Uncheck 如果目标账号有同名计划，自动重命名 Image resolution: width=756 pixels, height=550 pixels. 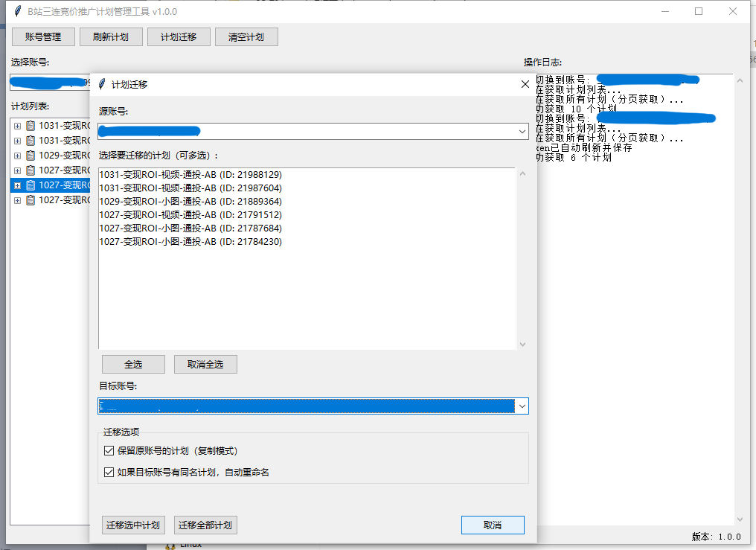coord(109,472)
